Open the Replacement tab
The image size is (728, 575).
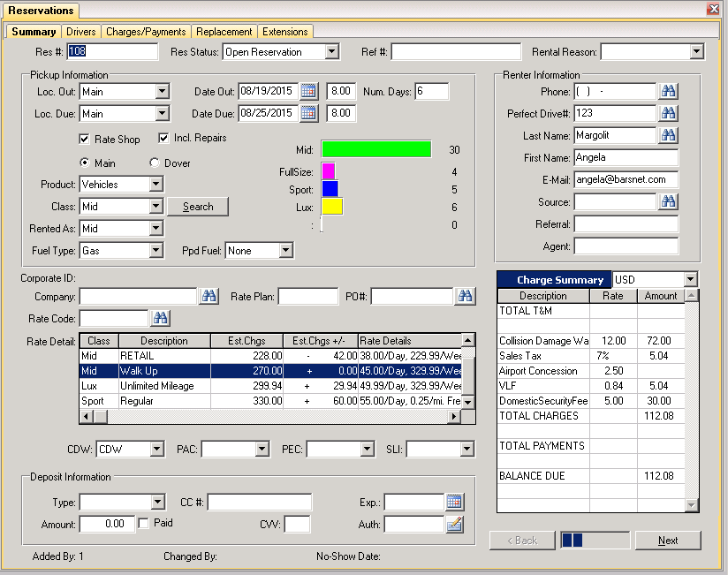tap(224, 32)
